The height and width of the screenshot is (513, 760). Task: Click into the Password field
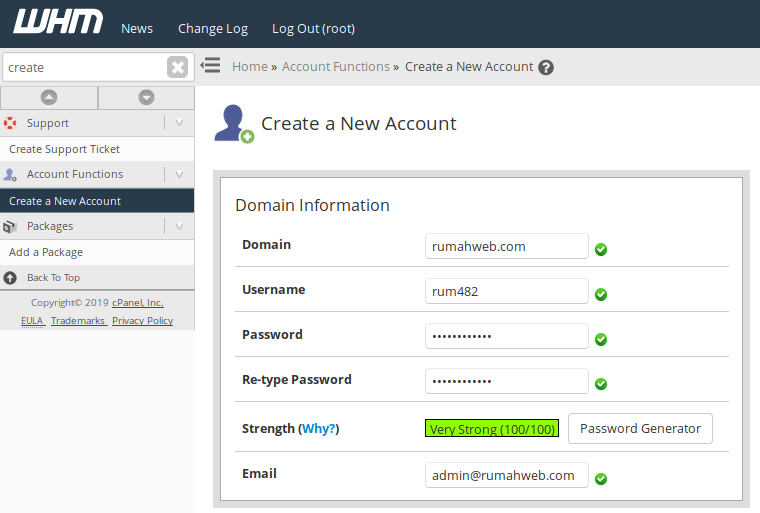point(507,336)
